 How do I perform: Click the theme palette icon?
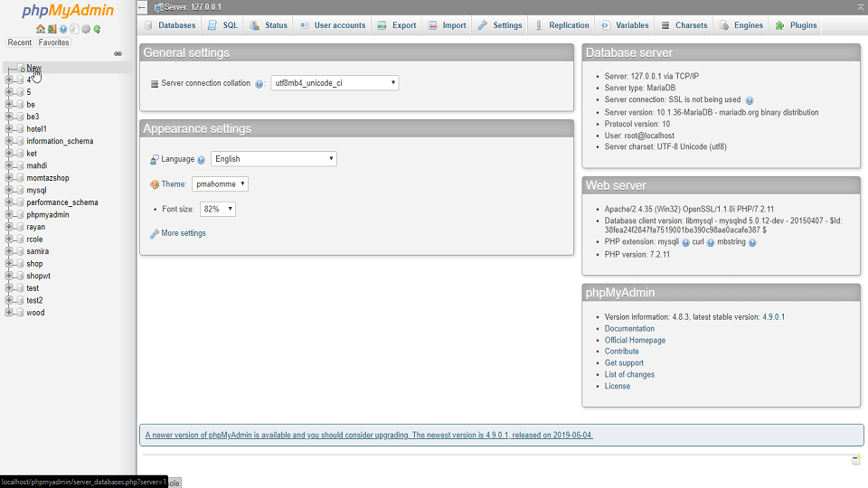(x=155, y=184)
